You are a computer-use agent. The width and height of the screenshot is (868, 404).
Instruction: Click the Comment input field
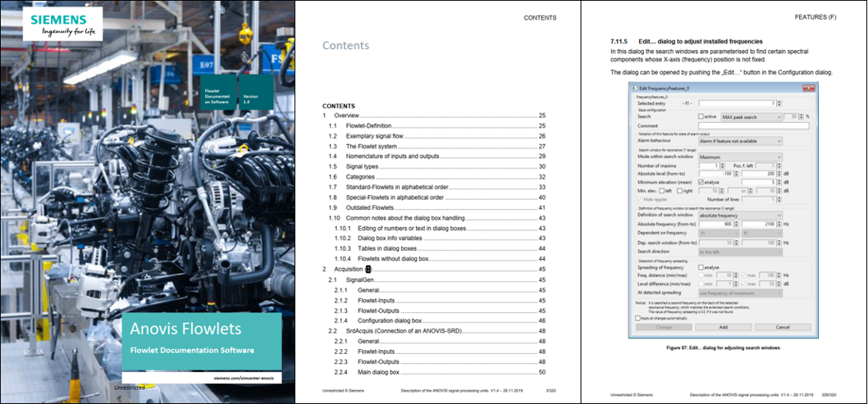click(x=754, y=126)
